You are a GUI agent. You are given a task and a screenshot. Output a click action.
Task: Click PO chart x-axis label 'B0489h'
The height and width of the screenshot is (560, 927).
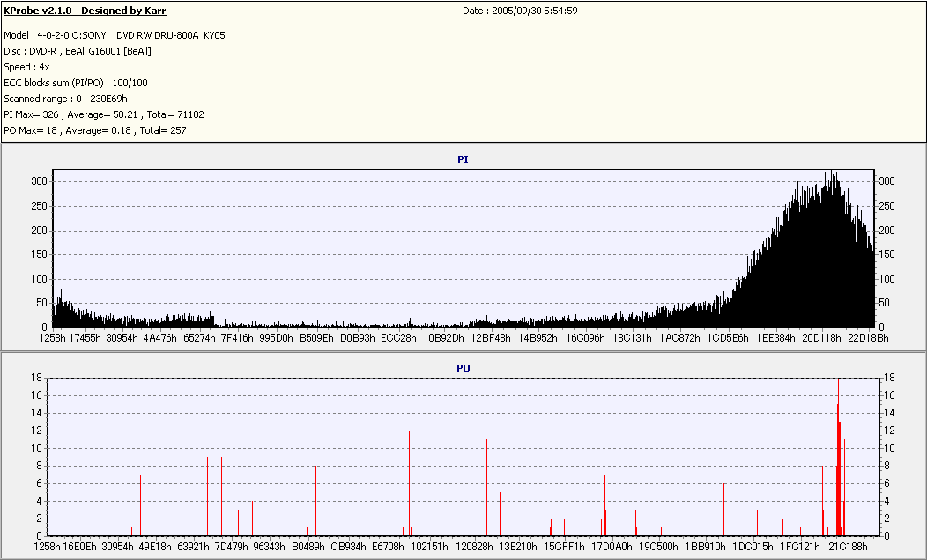coord(308,547)
